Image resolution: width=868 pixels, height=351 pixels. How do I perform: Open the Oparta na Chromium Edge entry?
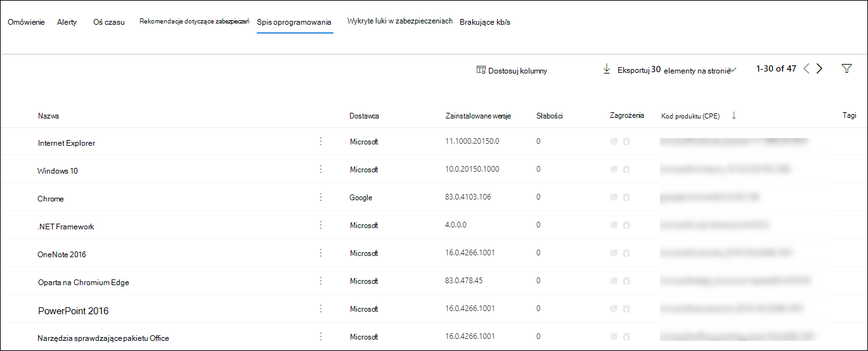click(x=83, y=282)
